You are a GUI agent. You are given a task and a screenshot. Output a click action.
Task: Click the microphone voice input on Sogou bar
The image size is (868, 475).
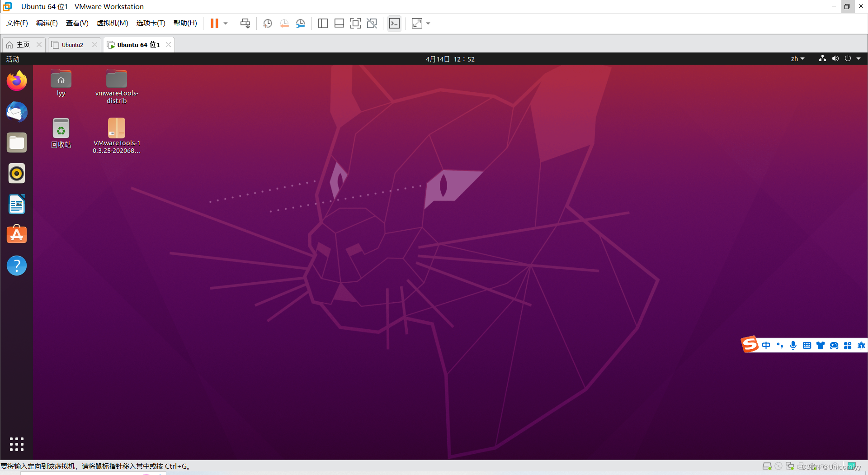click(793, 346)
